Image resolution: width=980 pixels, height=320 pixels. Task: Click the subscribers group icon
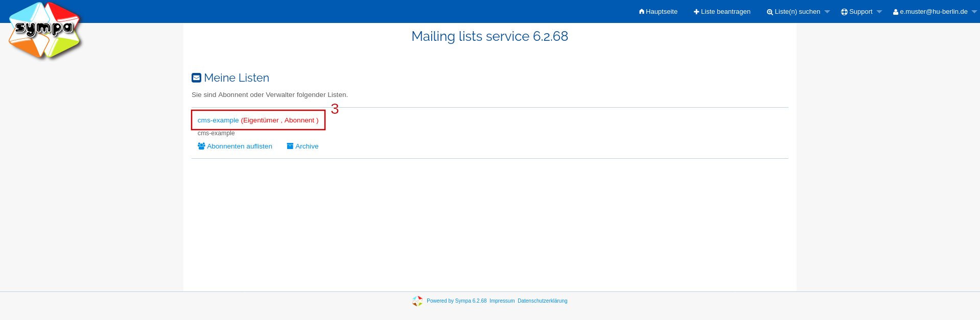201,146
